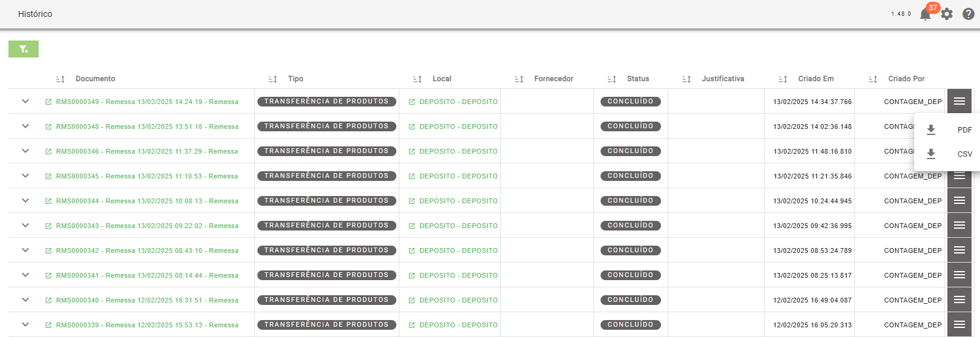Click version number 1.48.0

coord(901,14)
